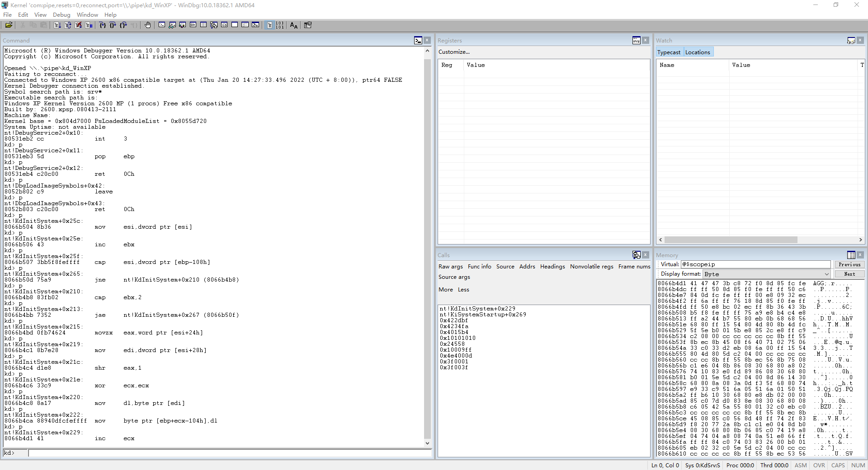This screenshot has height=470, width=868.
Task: Open the Disassembly window toolbar icon
Action: pos(224,25)
